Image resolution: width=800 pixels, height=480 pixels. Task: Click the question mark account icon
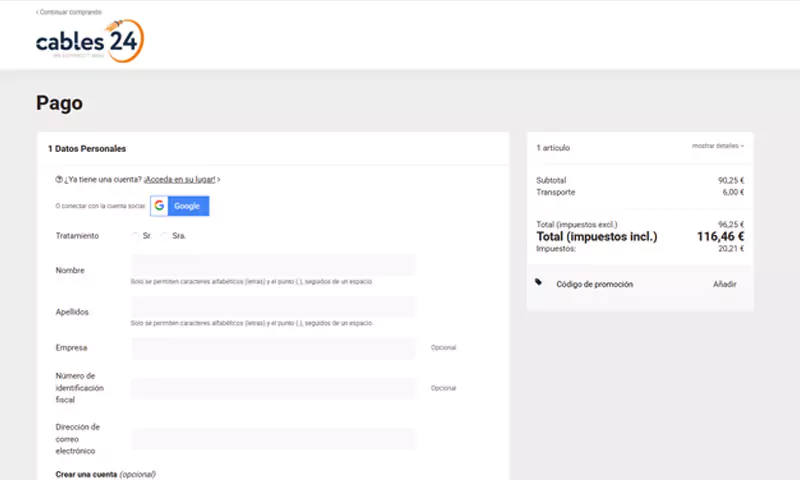pos(59,180)
